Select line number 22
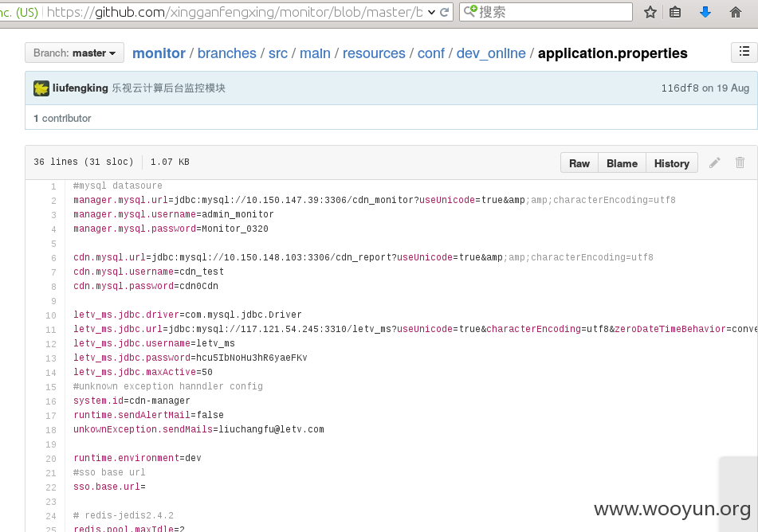This screenshot has width=758, height=532. (51, 487)
